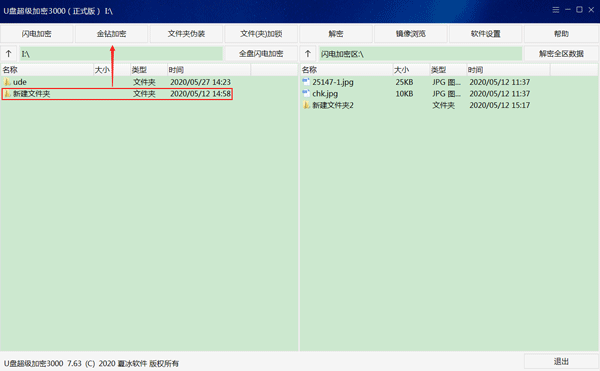Image resolution: width=600 pixels, height=371 pixels.
Task: Click the 25147-1.jpg file icon
Action: coord(306,82)
